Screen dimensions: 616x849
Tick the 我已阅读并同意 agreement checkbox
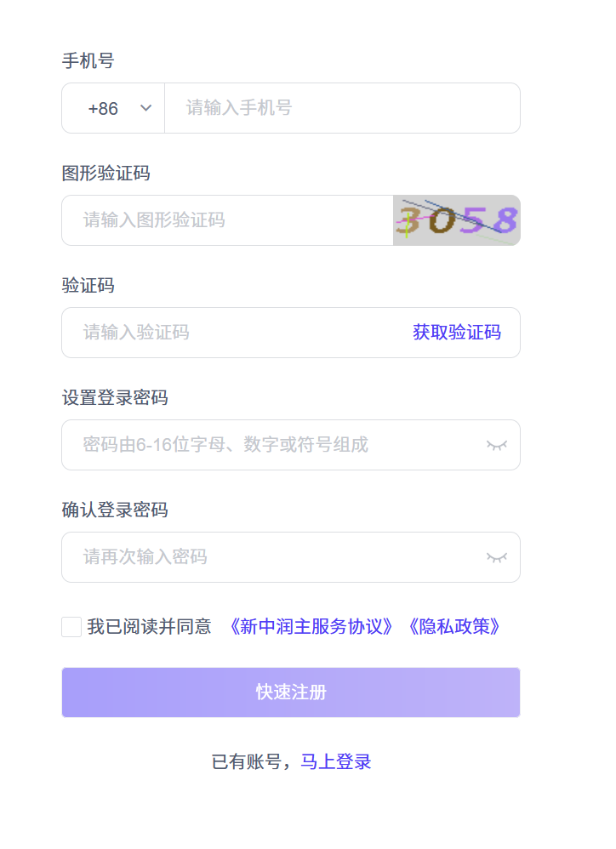tap(71, 627)
